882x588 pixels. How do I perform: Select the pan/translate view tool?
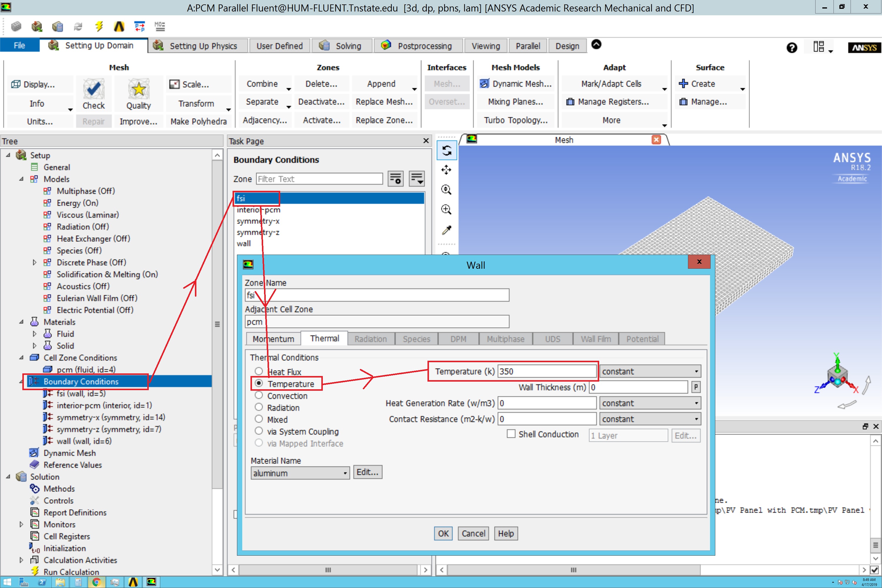pyautogui.click(x=446, y=170)
